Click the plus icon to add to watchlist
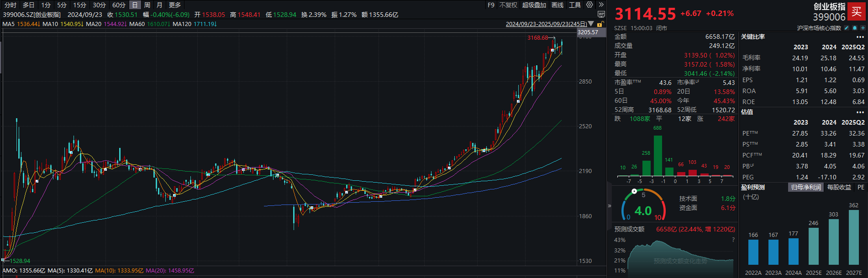The width and height of the screenshot is (868, 278). (x=863, y=28)
